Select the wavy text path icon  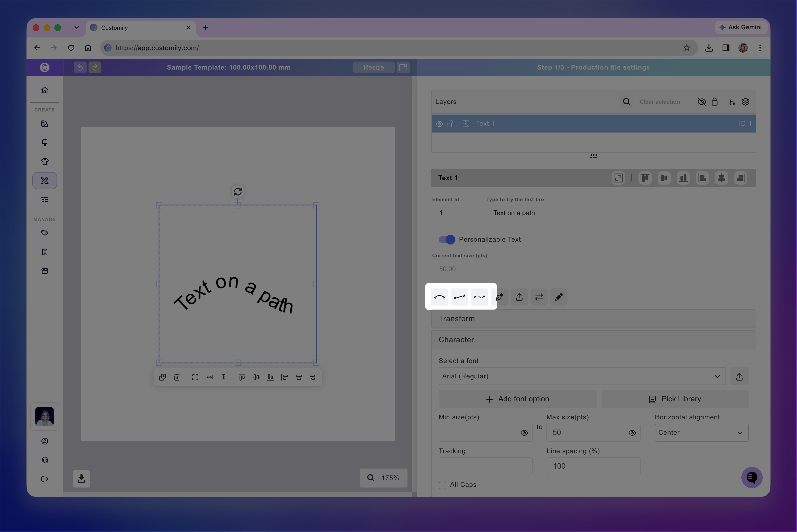pos(479,297)
